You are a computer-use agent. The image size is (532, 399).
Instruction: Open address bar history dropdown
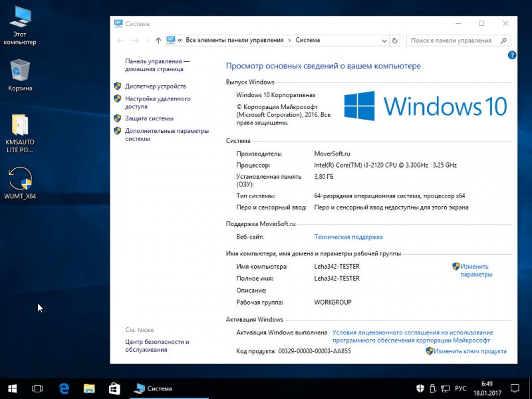[x=384, y=41]
